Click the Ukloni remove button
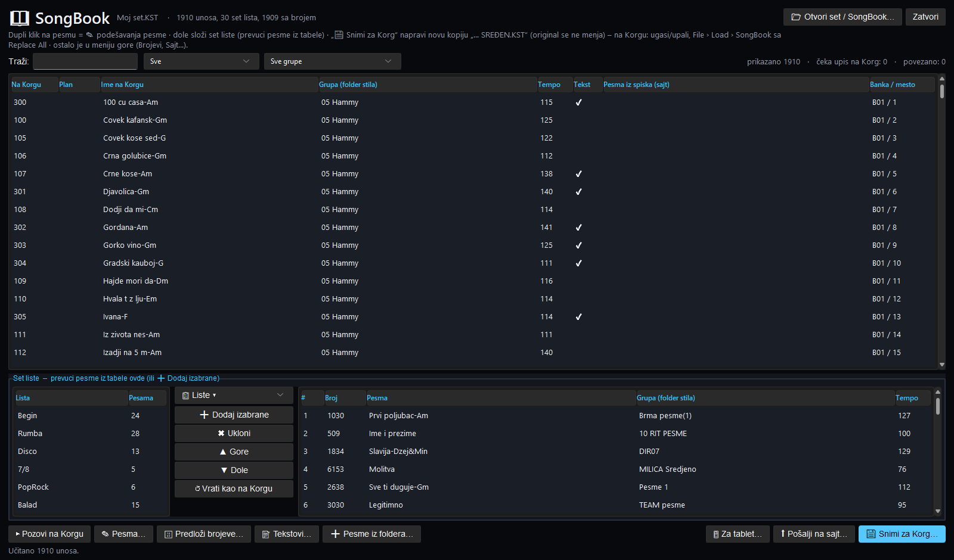954x560 pixels. 234,433
